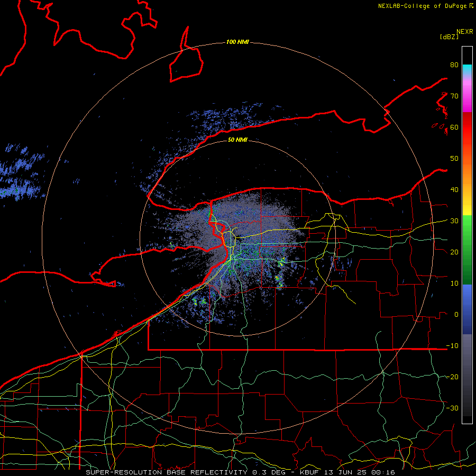Click the cyan top segment of color bar
Viewport: 476px width, 476px height.
click(467, 69)
